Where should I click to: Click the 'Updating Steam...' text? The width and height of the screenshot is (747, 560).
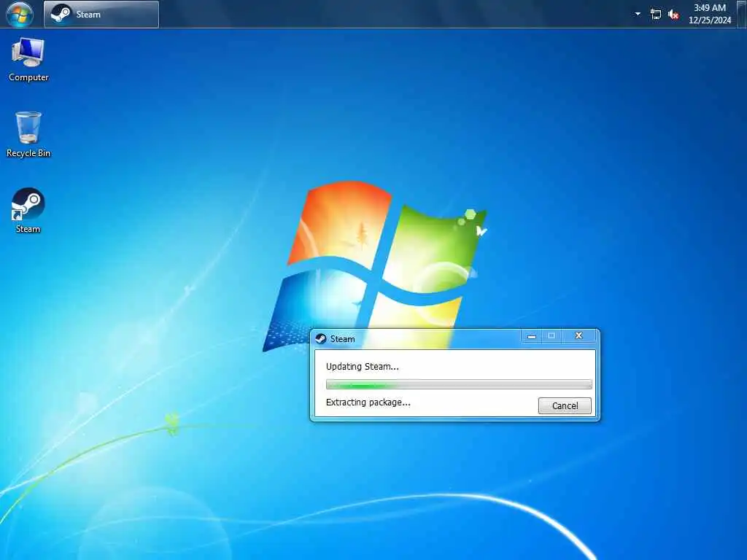362,366
